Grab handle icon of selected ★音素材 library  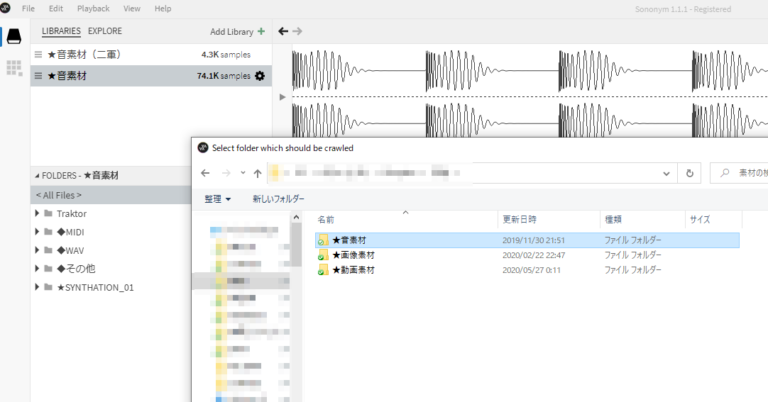38,76
